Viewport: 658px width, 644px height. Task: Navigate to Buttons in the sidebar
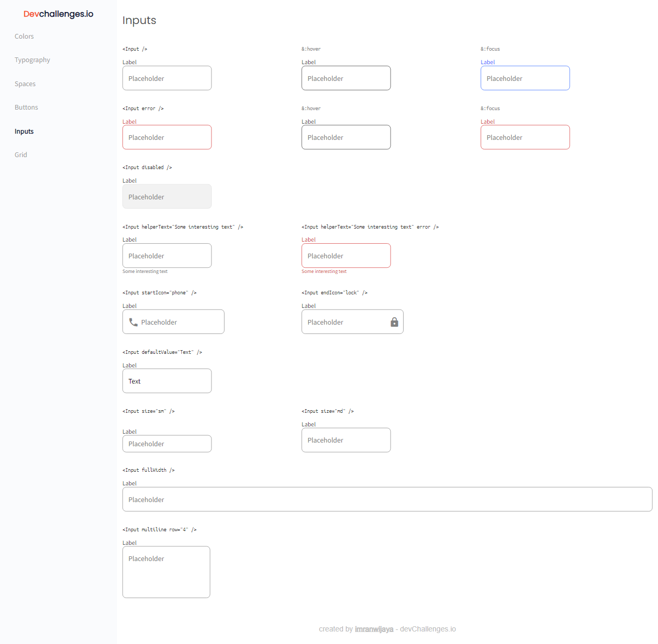[26, 108]
